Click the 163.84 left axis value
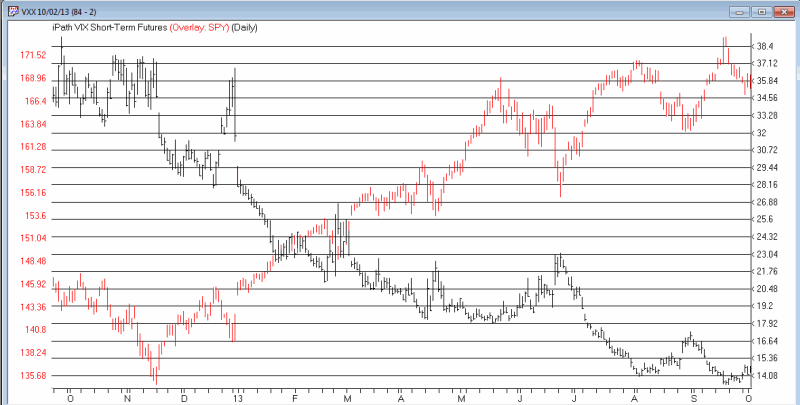The height and width of the screenshot is (405, 800). point(33,124)
